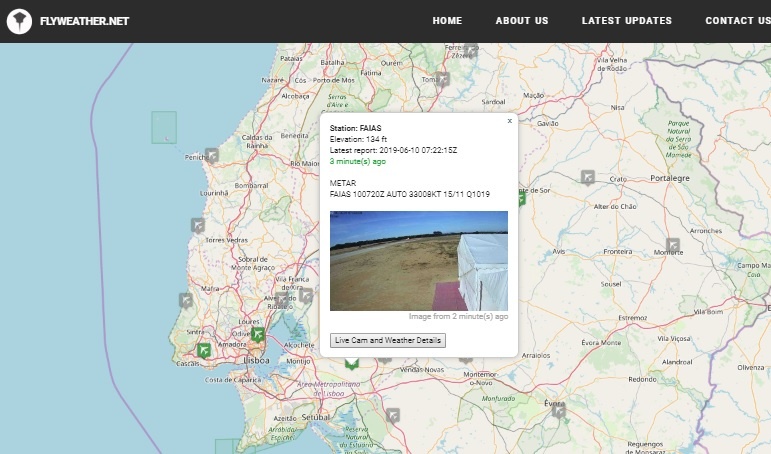Image resolution: width=771 pixels, height=454 pixels.
Task: Click the 'Image from 2 minute(s) ago' caption
Action: point(458,316)
